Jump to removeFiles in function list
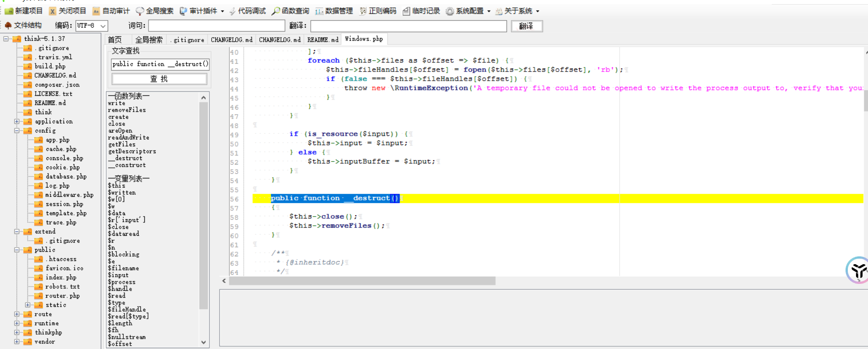 pyautogui.click(x=127, y=110)
